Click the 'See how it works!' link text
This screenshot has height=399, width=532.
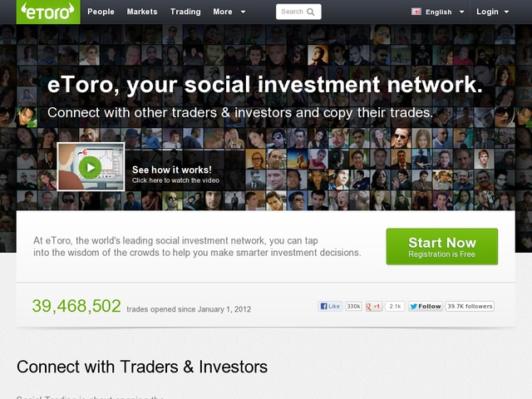172,170
